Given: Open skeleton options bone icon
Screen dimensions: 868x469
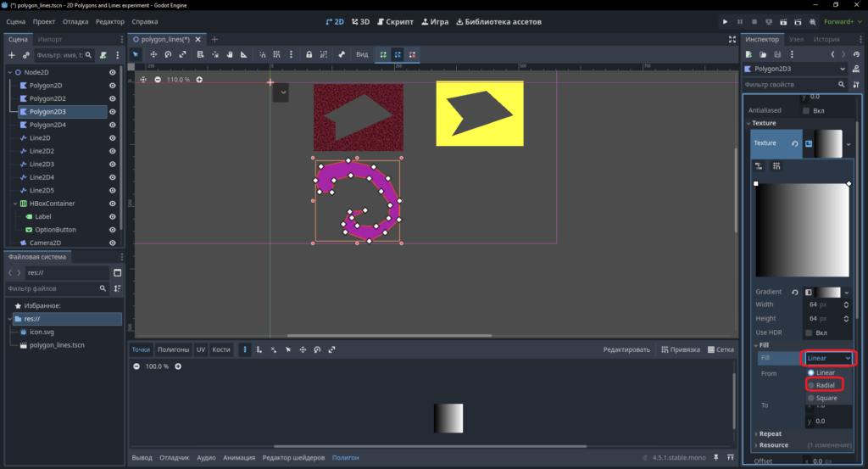Looking at the screenshot, I should (x=342, y=54).
